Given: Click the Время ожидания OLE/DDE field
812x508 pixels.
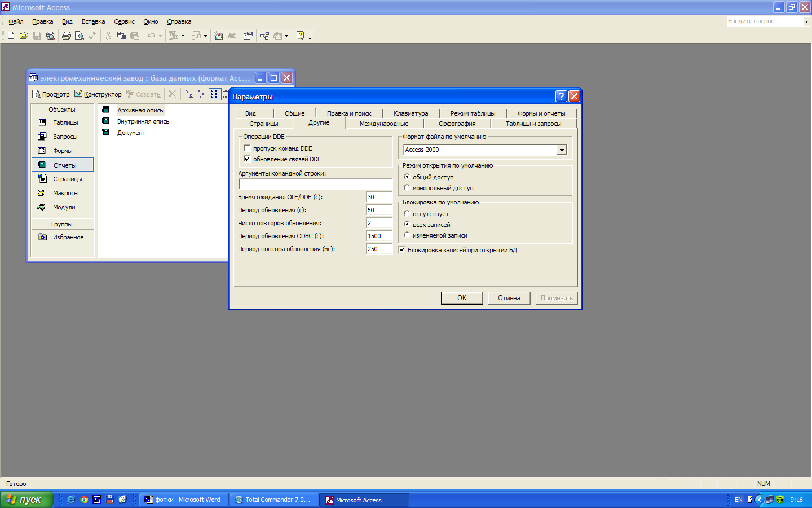Looking at the screenshot, I should click(x=379, y=197).
